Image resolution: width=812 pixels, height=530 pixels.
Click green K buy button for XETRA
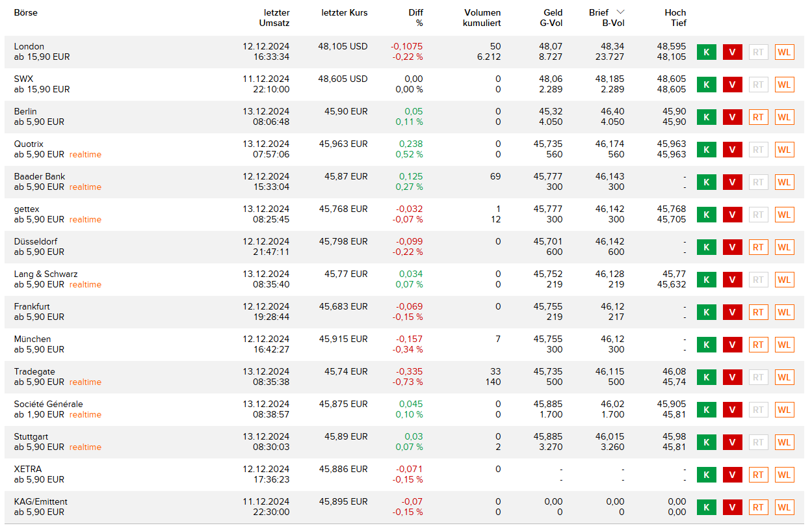706,475
